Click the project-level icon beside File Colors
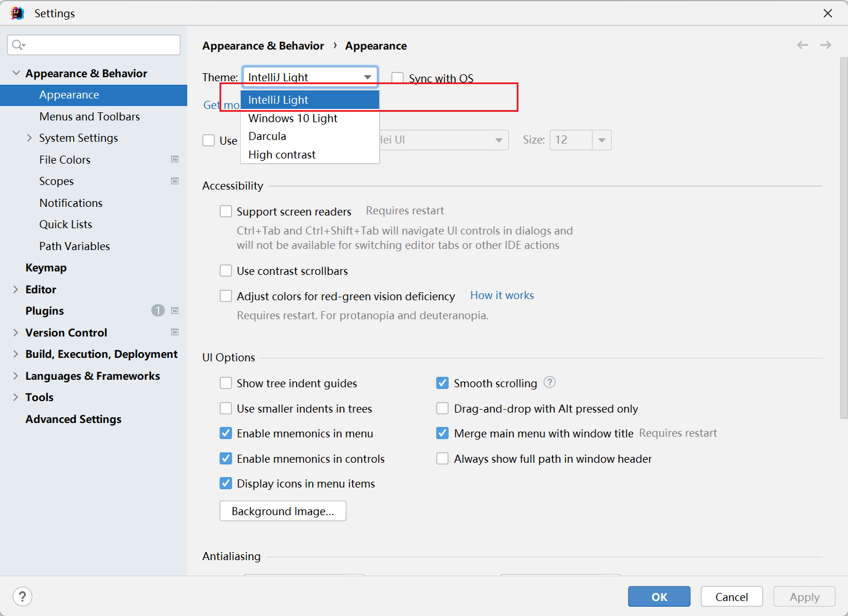This screenshot has width=848, height=616. 175,160
